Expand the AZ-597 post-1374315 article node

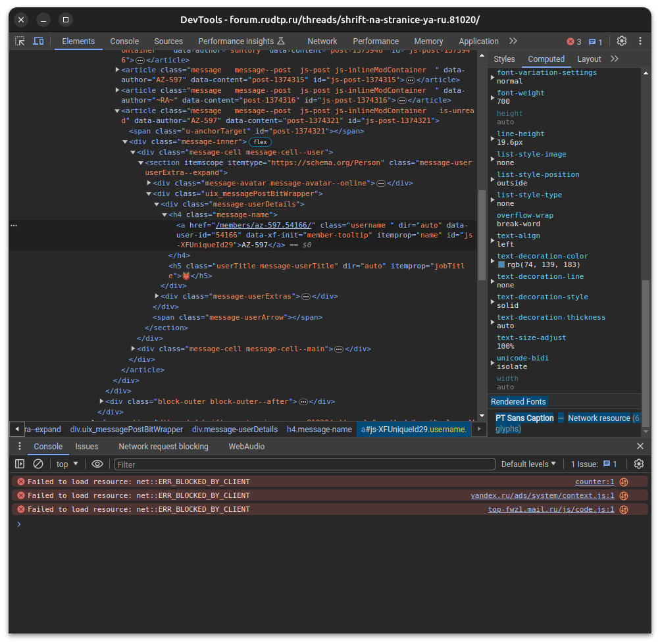117,70
